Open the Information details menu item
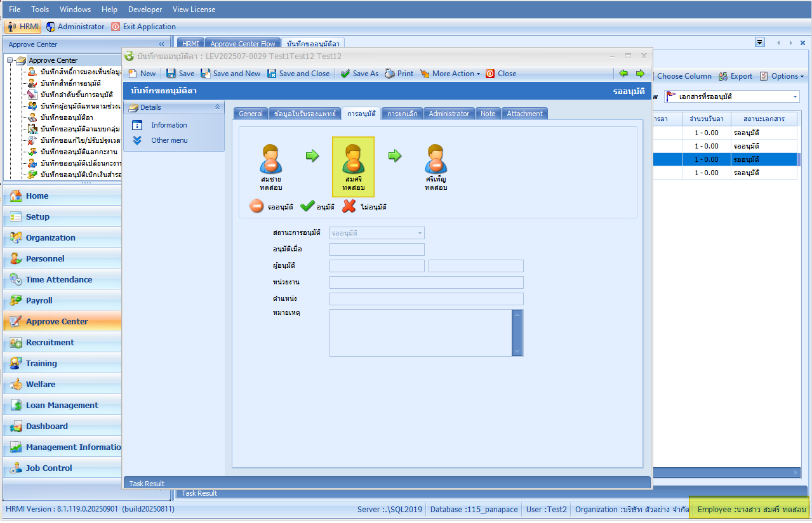Image resolution: width=812 pixels, height=523 pixels. [x=168, y=125]
